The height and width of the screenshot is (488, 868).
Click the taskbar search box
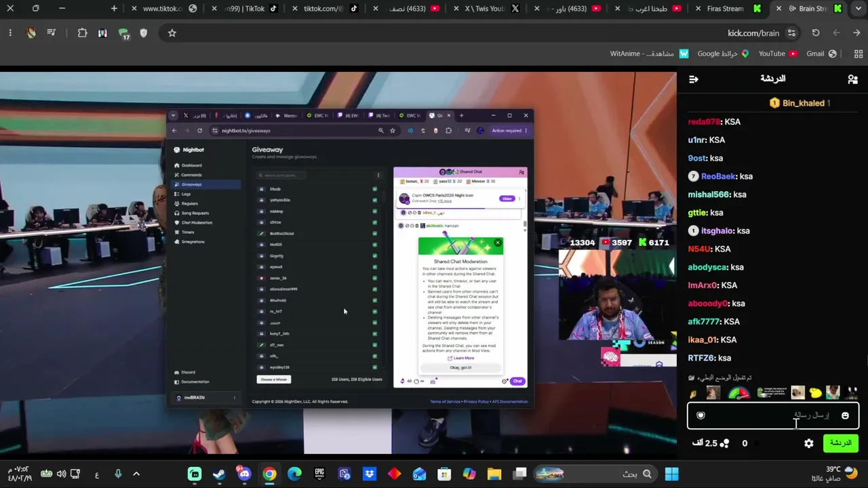coord(595,474)
